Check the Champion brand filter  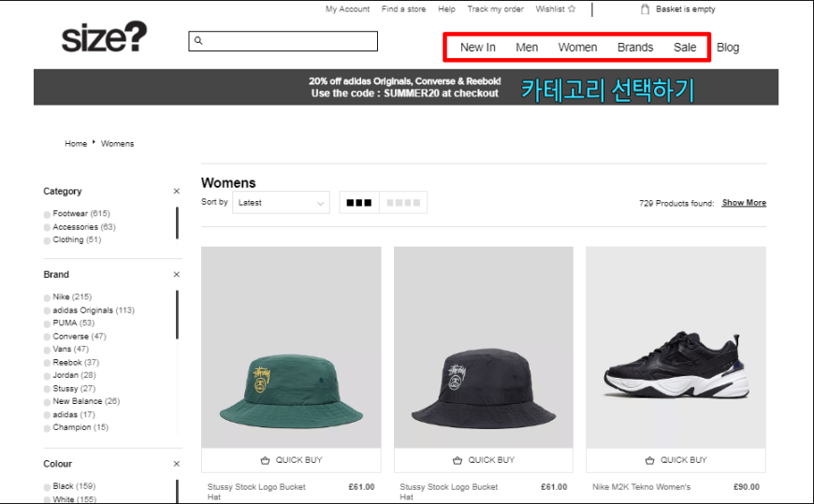pyautogui.click(x=47, y=427)
